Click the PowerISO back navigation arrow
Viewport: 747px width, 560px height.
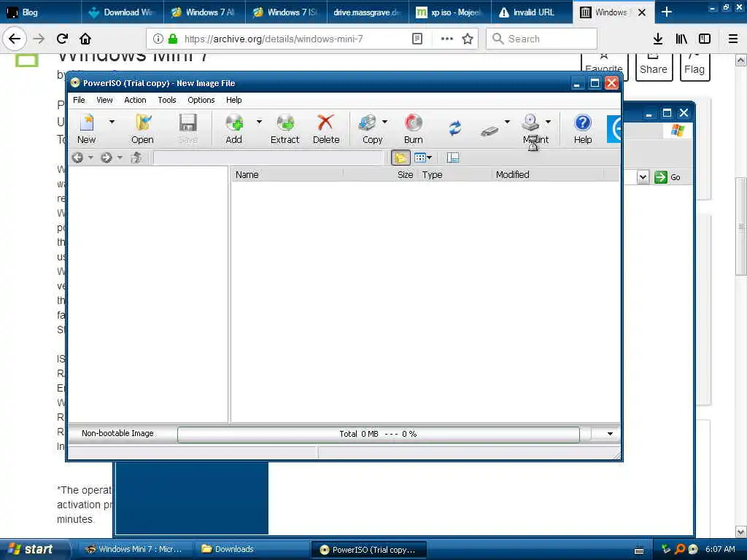(77, 157)
